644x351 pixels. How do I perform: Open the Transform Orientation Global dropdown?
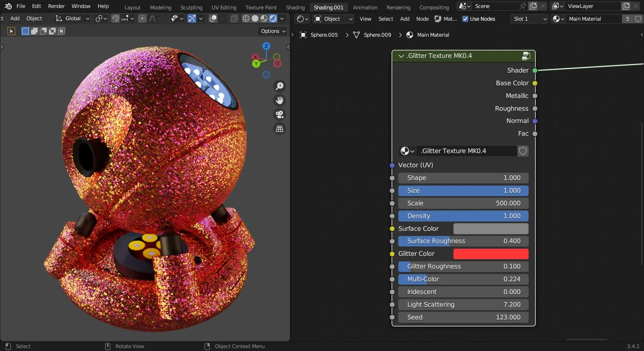point(72,18)
